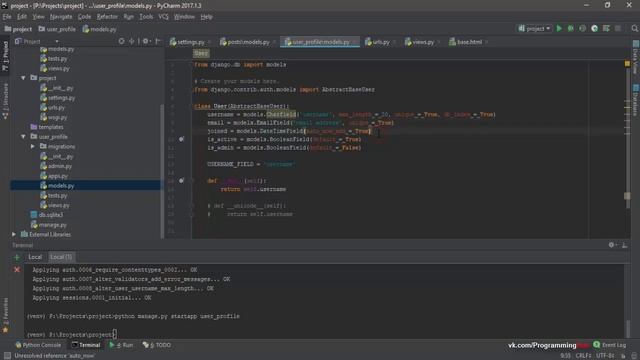The height and width of the screenshot is (360, 640).
Task: Select the Local (1) terminal tab
Action: [x=61, y=257]
